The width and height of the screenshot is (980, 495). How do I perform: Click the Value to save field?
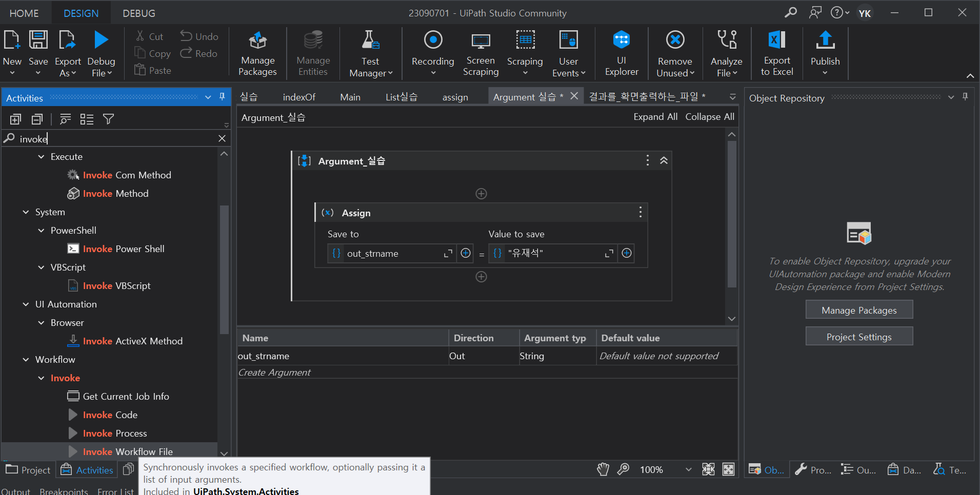tap(554, 253)
